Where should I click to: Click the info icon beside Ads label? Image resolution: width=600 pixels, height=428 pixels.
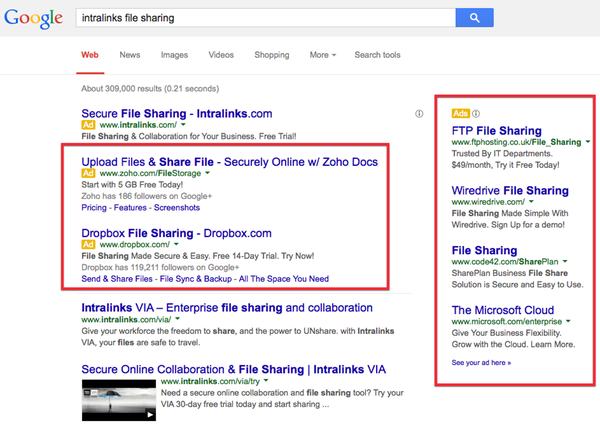(x=476, y=114)
